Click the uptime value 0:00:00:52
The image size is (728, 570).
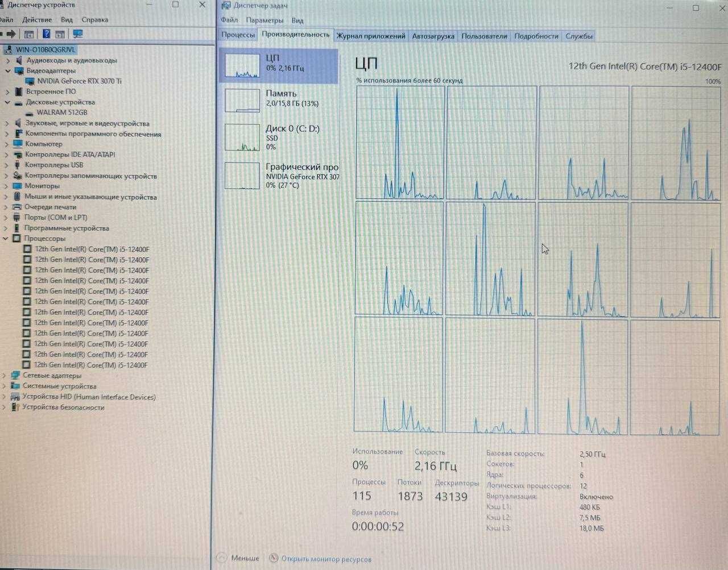point(378,526)
